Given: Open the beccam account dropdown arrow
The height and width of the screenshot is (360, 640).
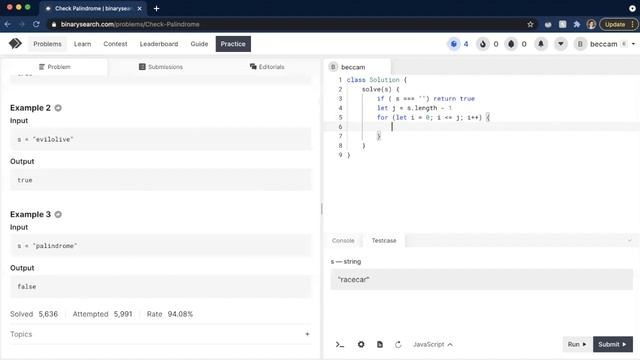Looking at the screenshot, I should coord(633,44).
